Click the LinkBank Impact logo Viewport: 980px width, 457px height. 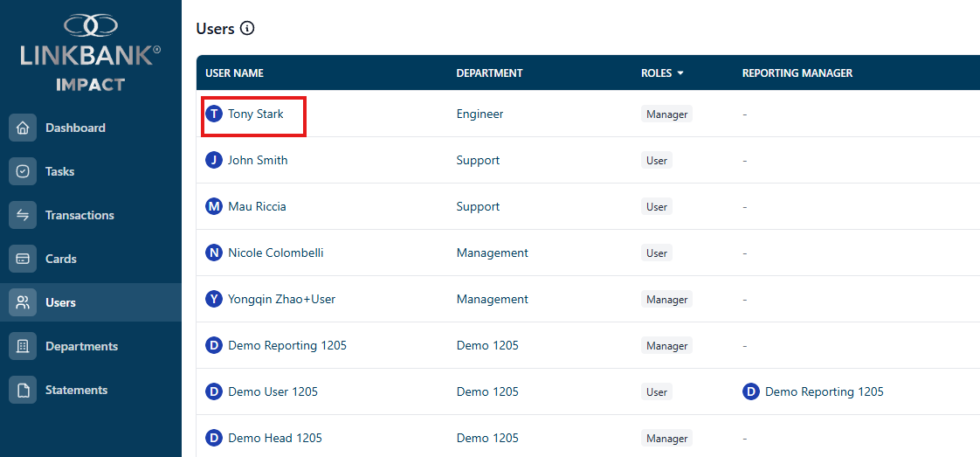(91, 53)
